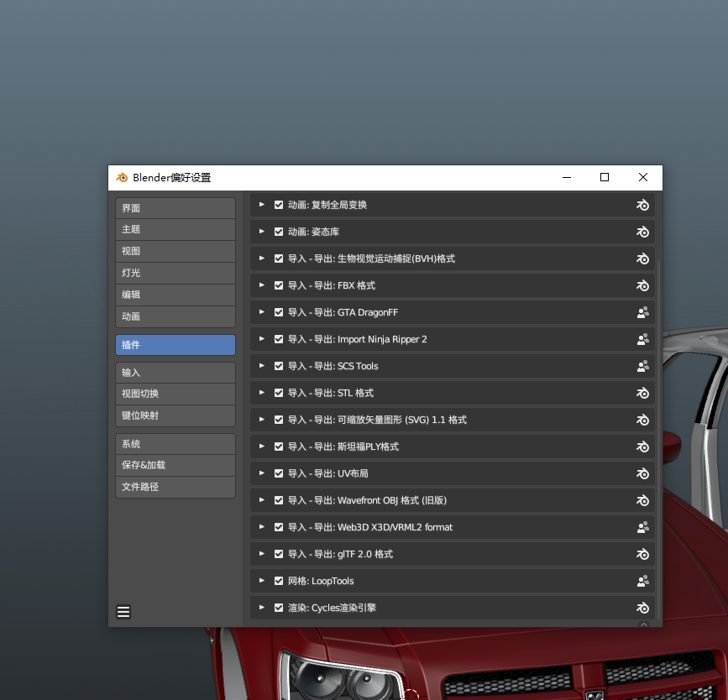
Task: Click Blender icon on glTF 2.0 格式 row
Action: (642, 554)
